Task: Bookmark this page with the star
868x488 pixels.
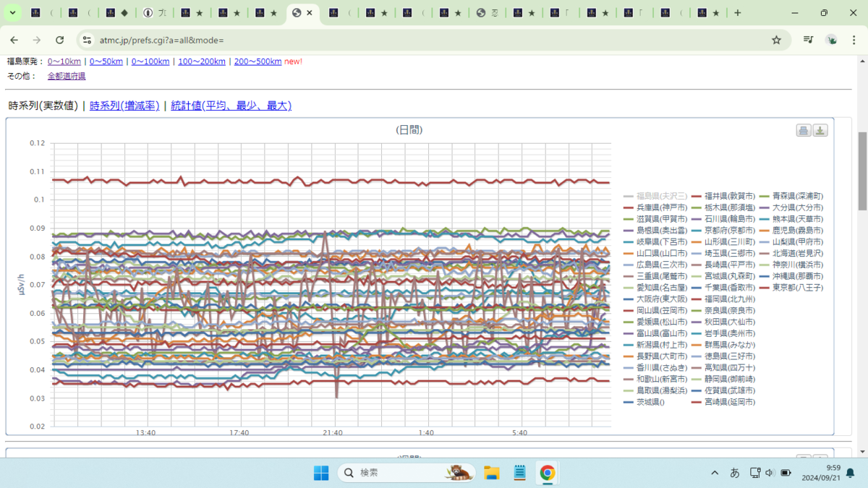Action: coord(776,40)
